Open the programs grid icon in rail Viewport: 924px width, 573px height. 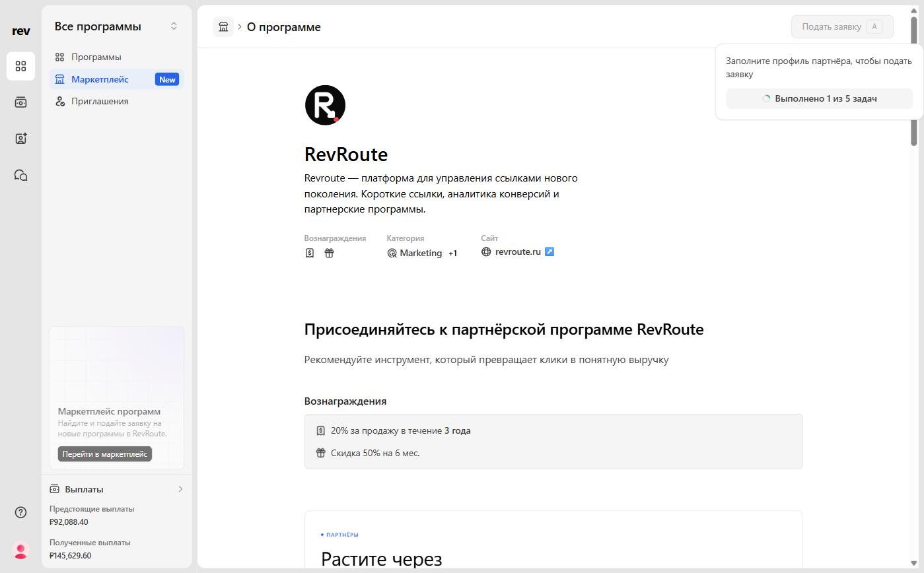(20, 66)
